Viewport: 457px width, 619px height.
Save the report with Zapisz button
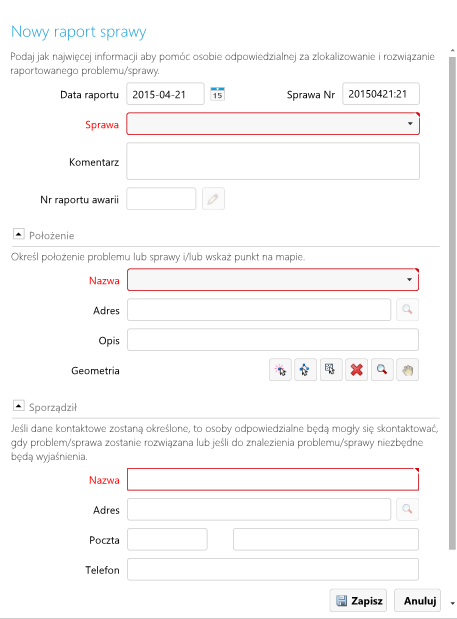pyautogui.click(x=358, y=600)
